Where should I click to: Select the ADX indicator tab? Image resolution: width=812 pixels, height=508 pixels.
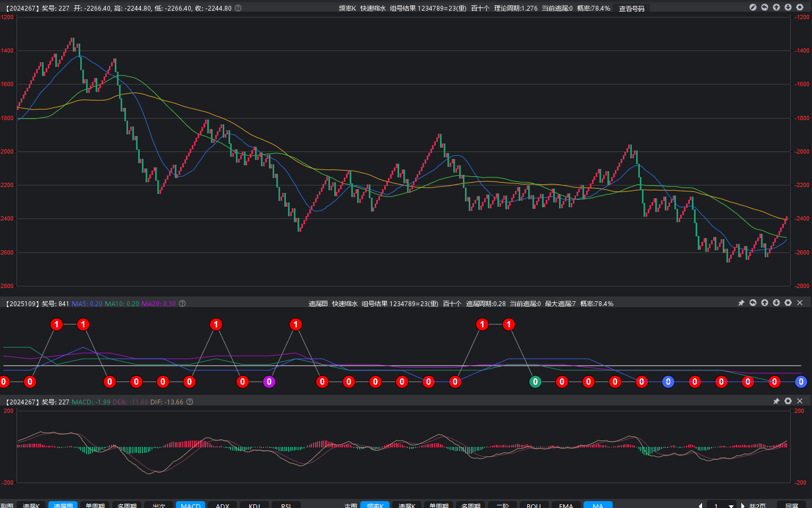[x=222, y=505]
